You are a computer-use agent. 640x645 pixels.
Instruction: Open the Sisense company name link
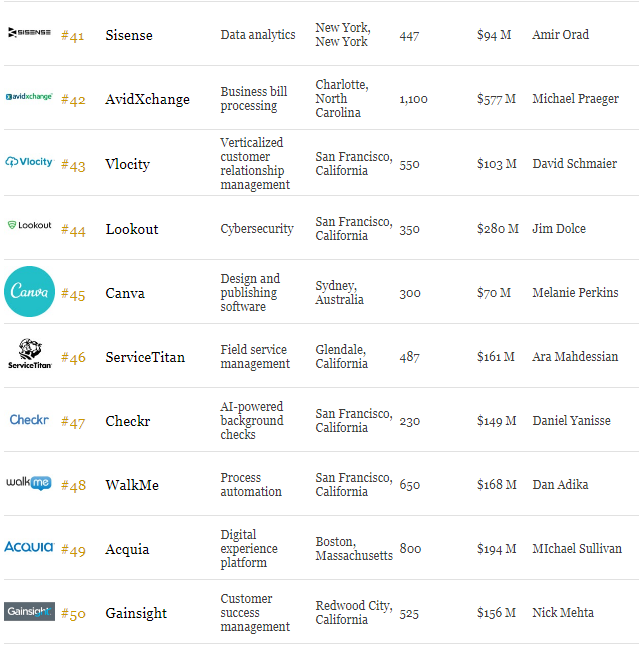coord(129,35)
